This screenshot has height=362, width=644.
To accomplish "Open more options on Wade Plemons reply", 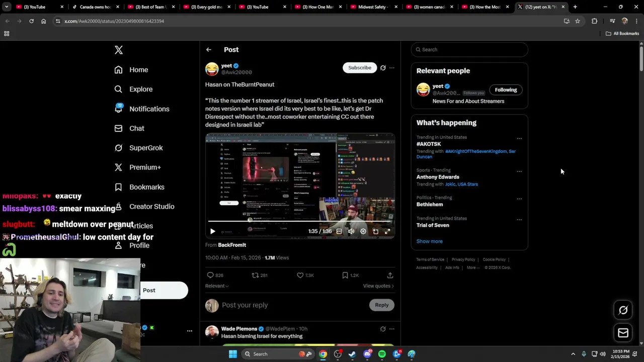I will click(x=392, y=329).
